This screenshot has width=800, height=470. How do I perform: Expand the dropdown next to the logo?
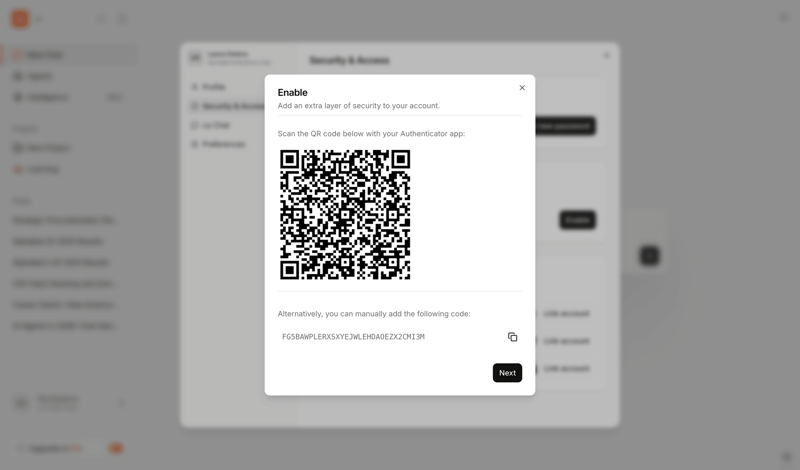tap(39, 19)
